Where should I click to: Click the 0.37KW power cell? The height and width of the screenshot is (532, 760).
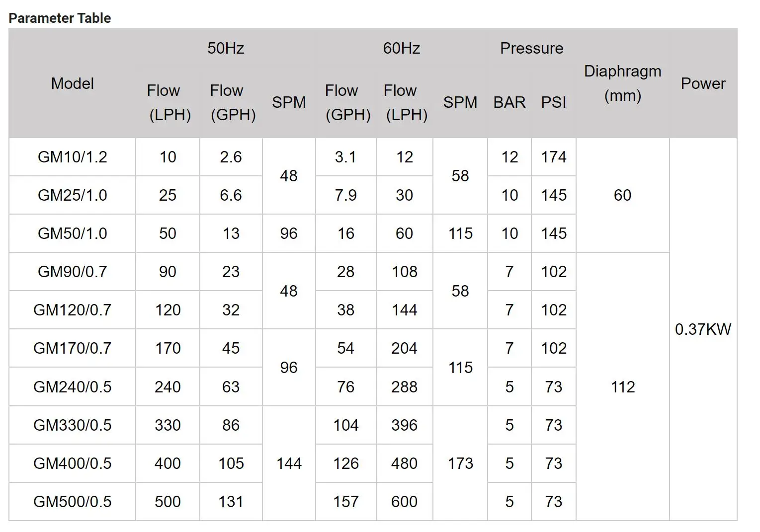(703, 329)
